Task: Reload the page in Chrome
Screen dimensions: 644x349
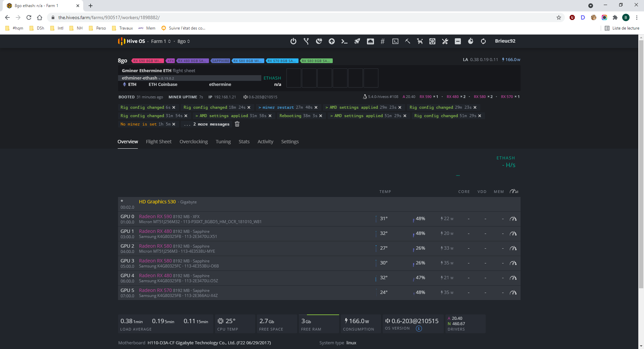Action: pos(29,17)
